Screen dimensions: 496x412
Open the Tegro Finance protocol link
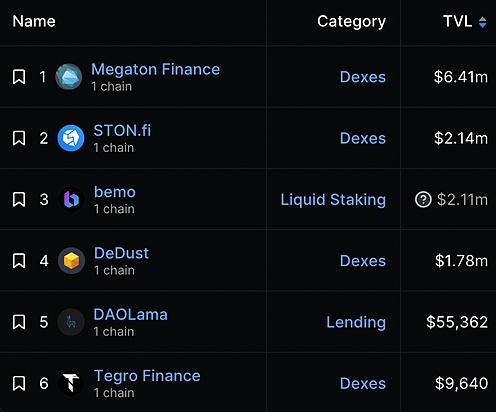(147, 376)
